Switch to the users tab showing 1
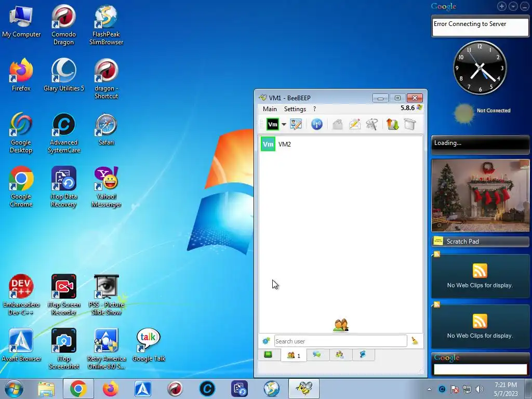 294,355
